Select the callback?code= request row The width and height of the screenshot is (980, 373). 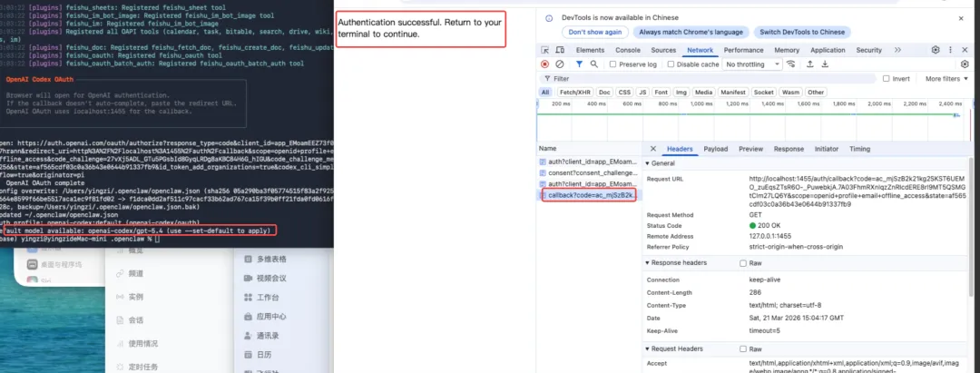tap(589, 195)
